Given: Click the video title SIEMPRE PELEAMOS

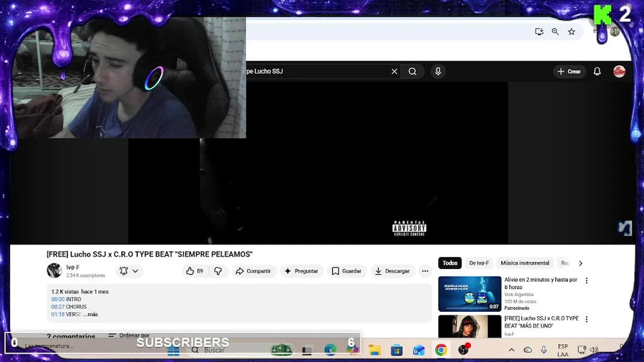Looking at the screenshot, I should [x=149, y=254].
